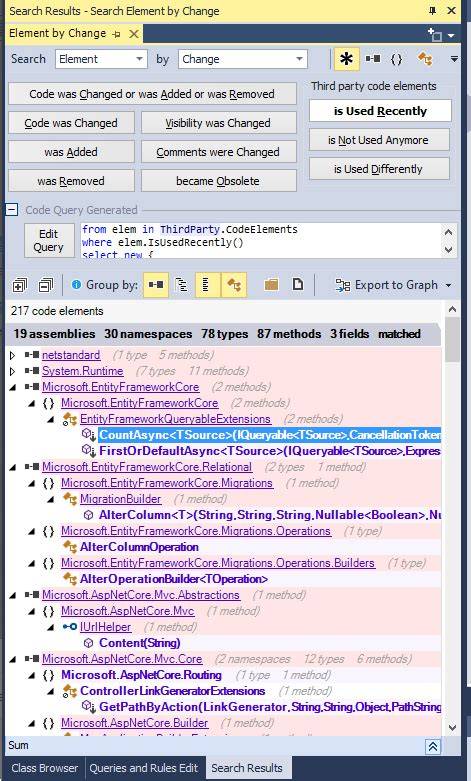Select the FirstOrDefaultAsync<TSource> method row
The width and height of the screenshot is (471, 781).
pos(269,451)
